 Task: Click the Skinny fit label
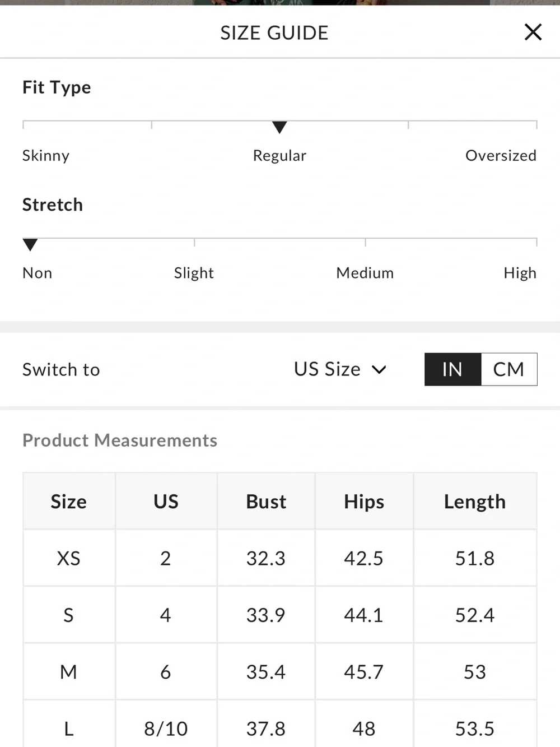(x=46, y=155)
